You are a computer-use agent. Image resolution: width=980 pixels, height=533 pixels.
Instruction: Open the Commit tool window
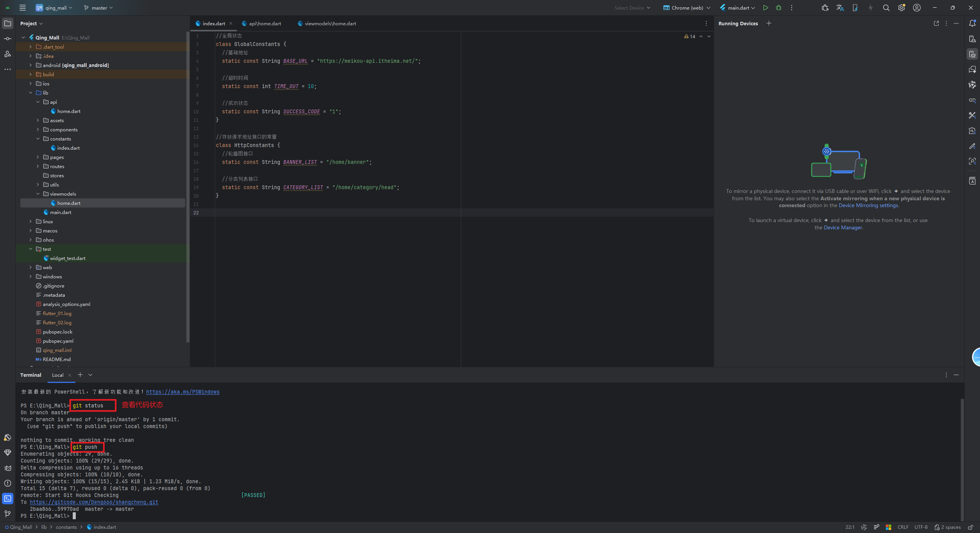pyautogui.click(x=8, y=39)
